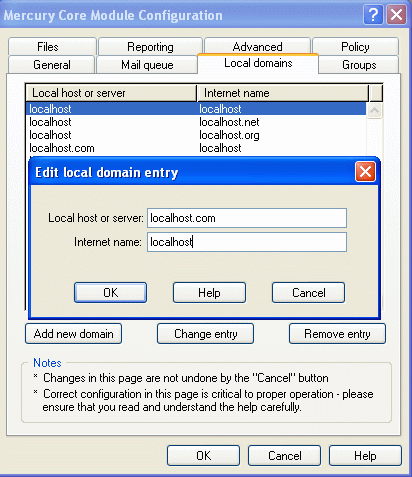Select the highlighted localhost / localhost row
This screenshot has height=477, width=412.
click(196, 109)
